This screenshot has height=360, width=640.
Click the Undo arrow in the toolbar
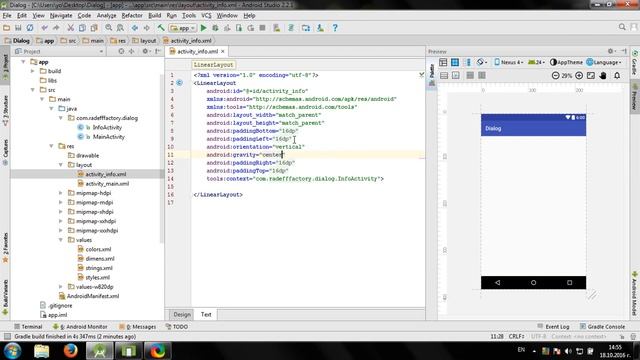[x=44, y=28]
